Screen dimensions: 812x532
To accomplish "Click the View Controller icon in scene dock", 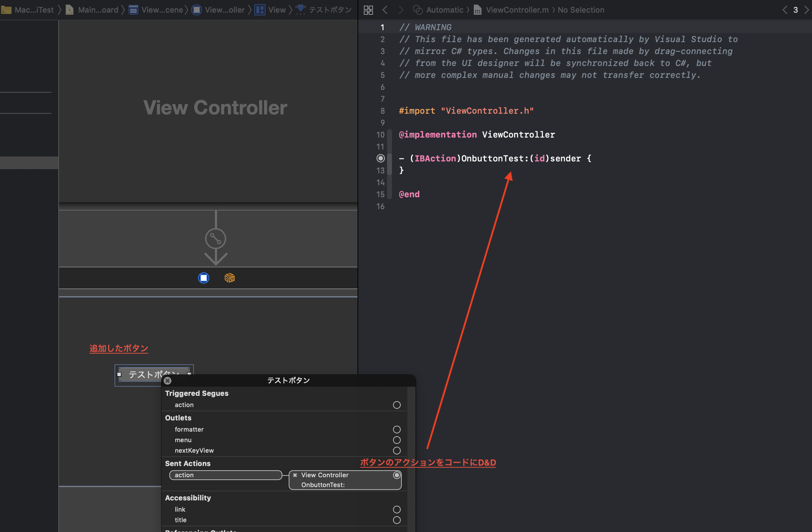I will click(204, 278).
